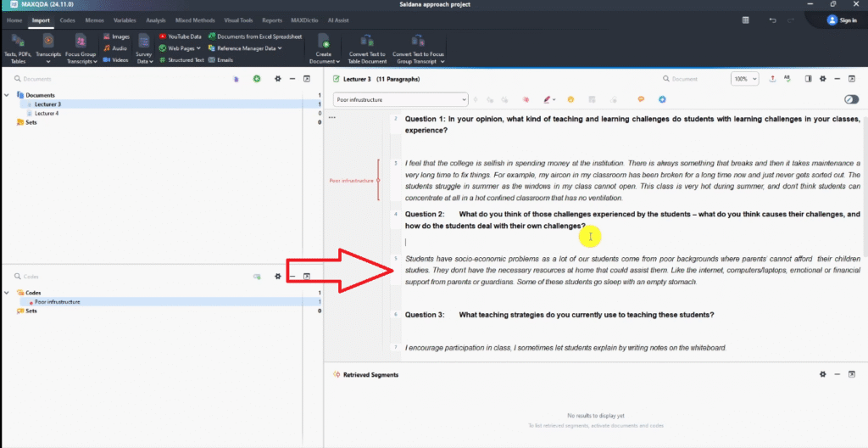Click Texts, PDFs, Tables import icon

pos(19,46)
